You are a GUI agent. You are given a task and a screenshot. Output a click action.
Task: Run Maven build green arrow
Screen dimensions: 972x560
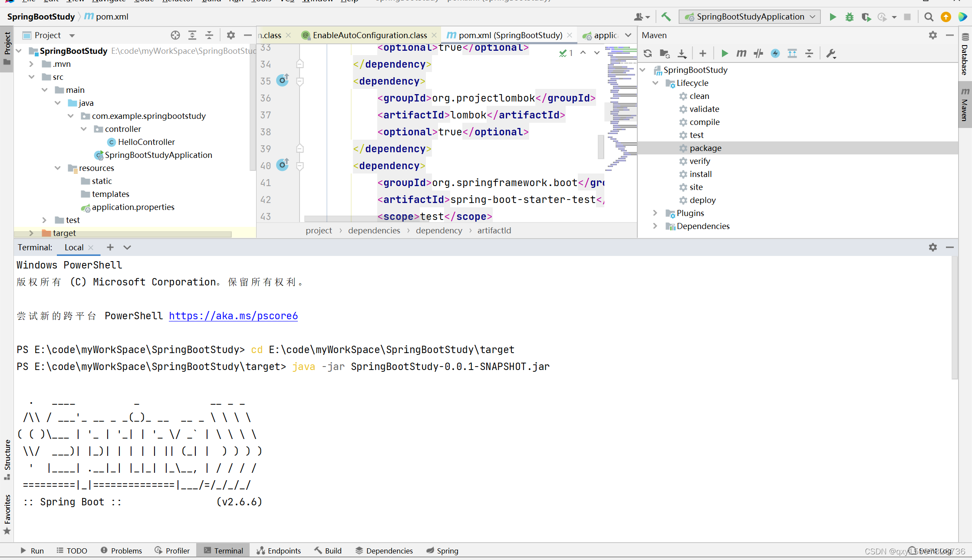725,53
